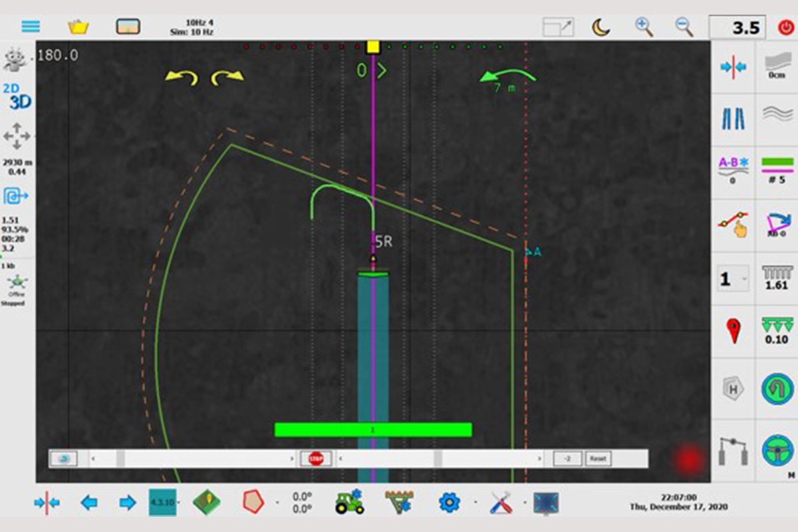This screenshot has height=532, width=798.
Task: Click the 0cm contour offset icon
Action: coord(776,66)
